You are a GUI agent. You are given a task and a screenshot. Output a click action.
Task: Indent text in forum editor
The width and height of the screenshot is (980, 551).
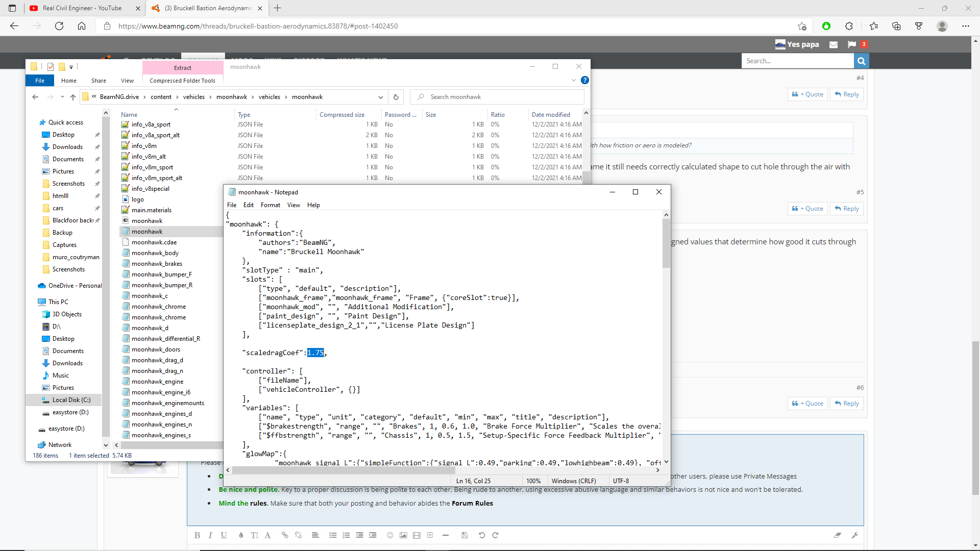[373, 535]
